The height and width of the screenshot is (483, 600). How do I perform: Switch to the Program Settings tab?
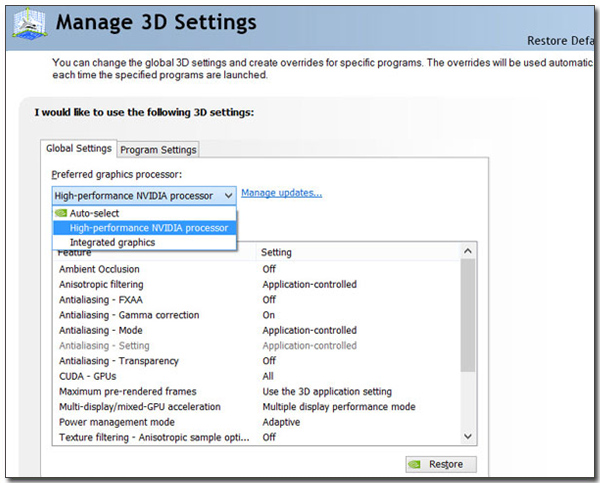159,149
